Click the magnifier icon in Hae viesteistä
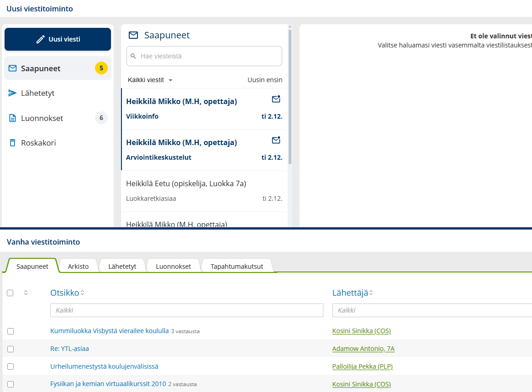Screen dimensions: 532x392 [x=133, y=56]
